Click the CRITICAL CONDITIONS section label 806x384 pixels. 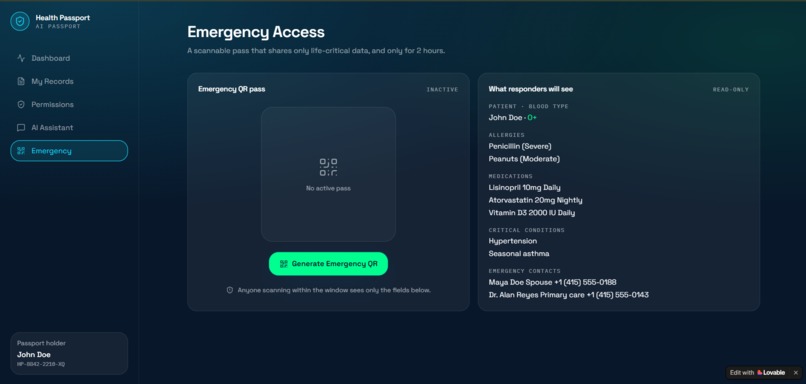526,230
